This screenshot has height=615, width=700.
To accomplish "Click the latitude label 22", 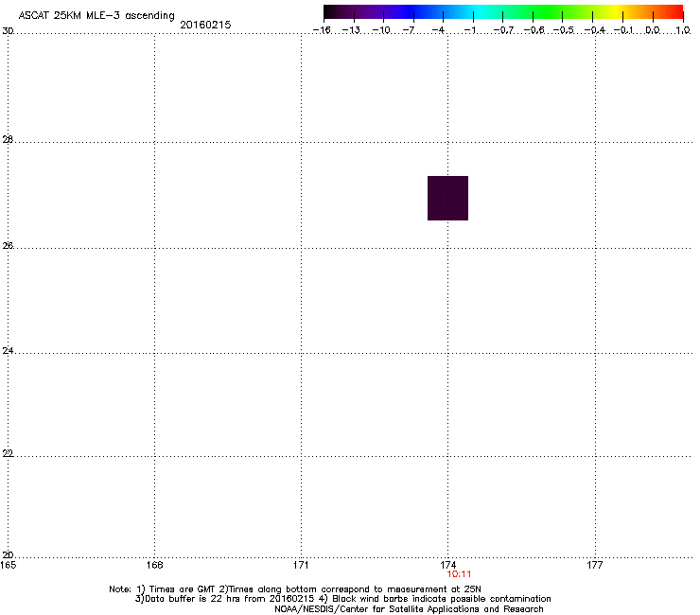I will coord(8,454).
